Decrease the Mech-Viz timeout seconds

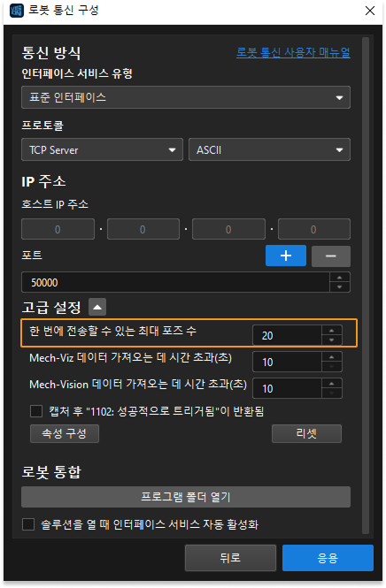[332, 367]
